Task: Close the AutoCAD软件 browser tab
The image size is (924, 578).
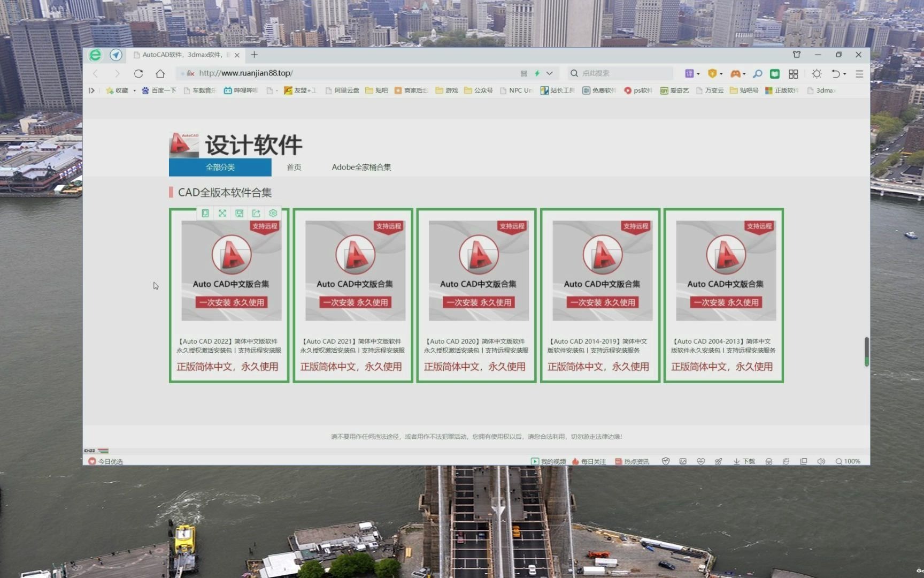Action: pyautogui.click(x=237, y=55)
